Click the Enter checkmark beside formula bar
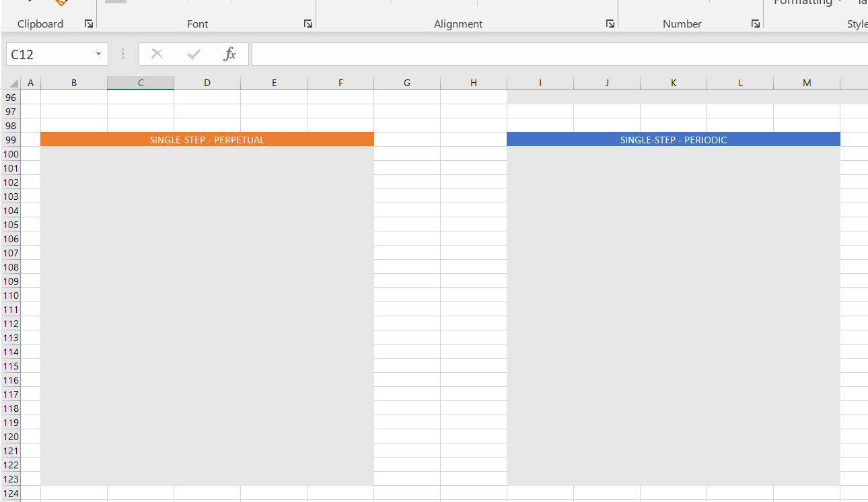Viewport: 868px width, 502px height. click(194, 54)
